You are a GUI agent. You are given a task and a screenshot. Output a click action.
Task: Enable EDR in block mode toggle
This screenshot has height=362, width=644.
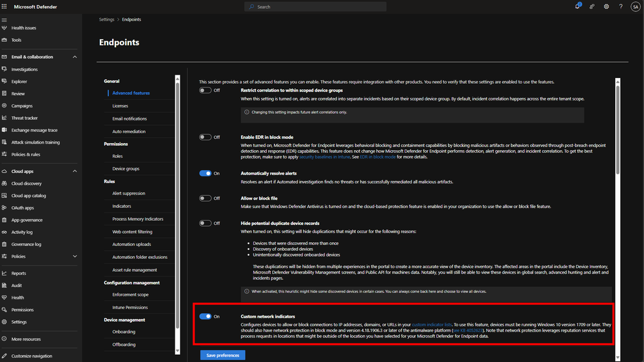(206, 137)
